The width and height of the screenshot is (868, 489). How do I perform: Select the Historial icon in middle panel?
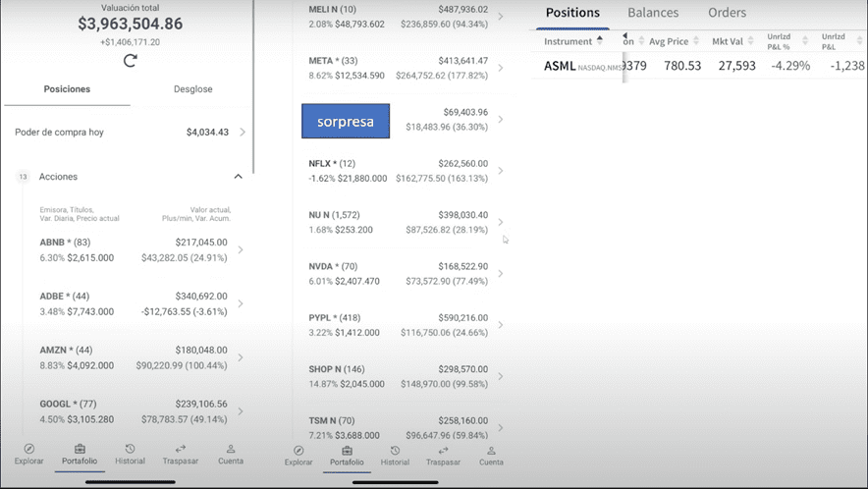click(395, 451)
